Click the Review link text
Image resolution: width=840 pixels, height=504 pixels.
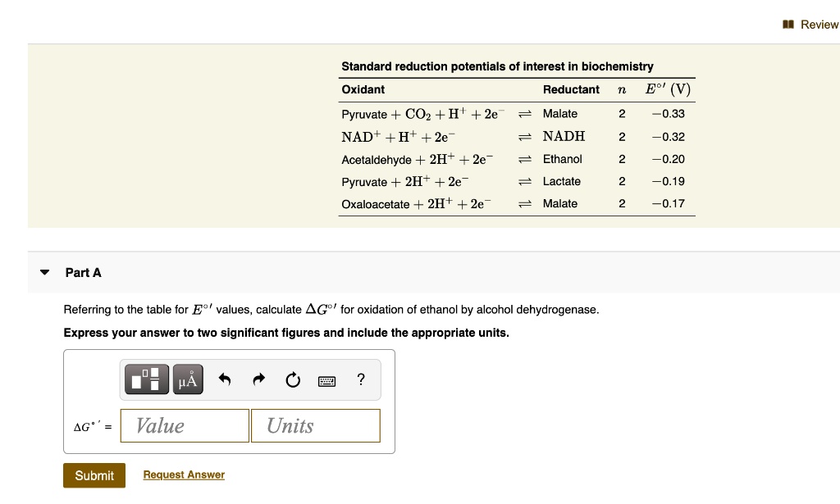click(x=818, y=24)
